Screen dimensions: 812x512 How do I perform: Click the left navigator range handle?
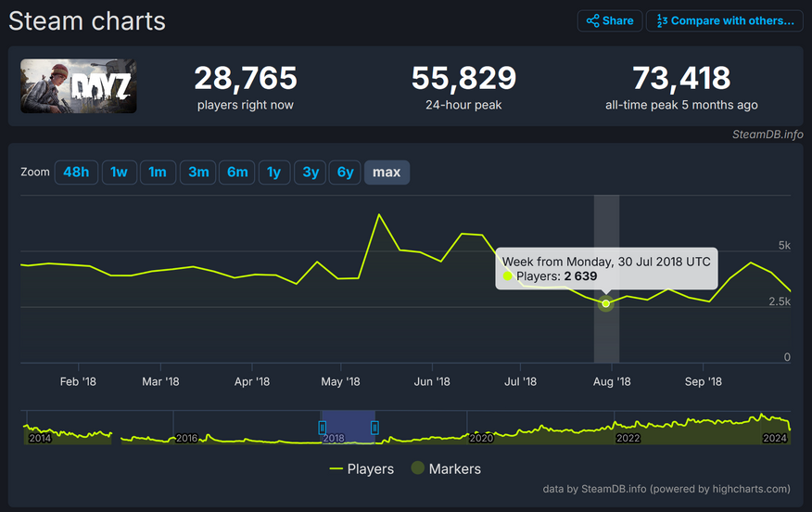pyautogui.click(x=322, y=428)
